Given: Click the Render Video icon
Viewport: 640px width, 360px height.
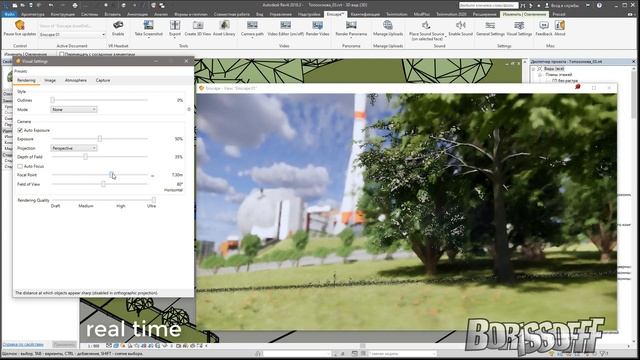Looking at the screenshot, I should (317, 25).
